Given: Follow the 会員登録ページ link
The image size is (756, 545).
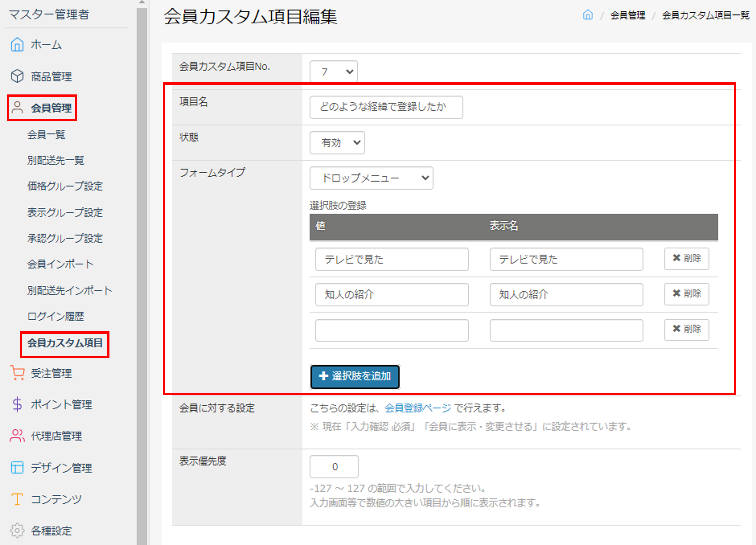Looking at the screenshot, I should click(418, 408).
